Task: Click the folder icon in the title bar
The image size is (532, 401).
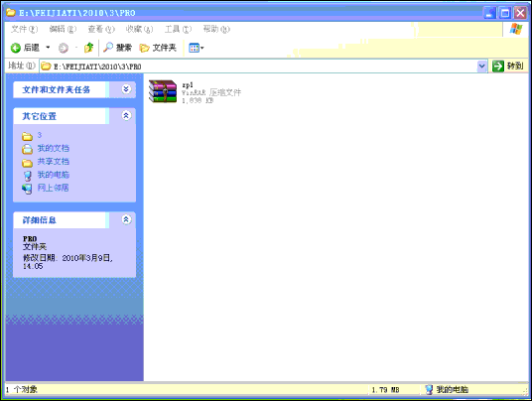Action: tap(11, 13)
